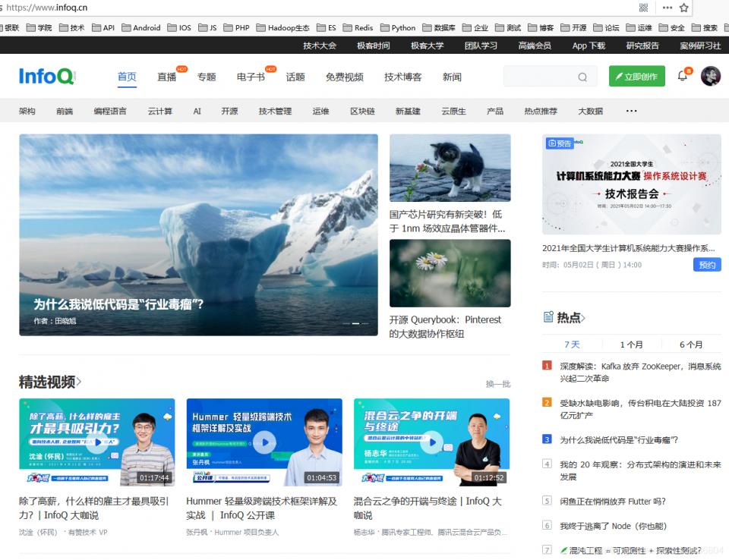Switch the 热点 list to 1个月
The height and width of the screenshot is (560, 729).
click(632, 344)
